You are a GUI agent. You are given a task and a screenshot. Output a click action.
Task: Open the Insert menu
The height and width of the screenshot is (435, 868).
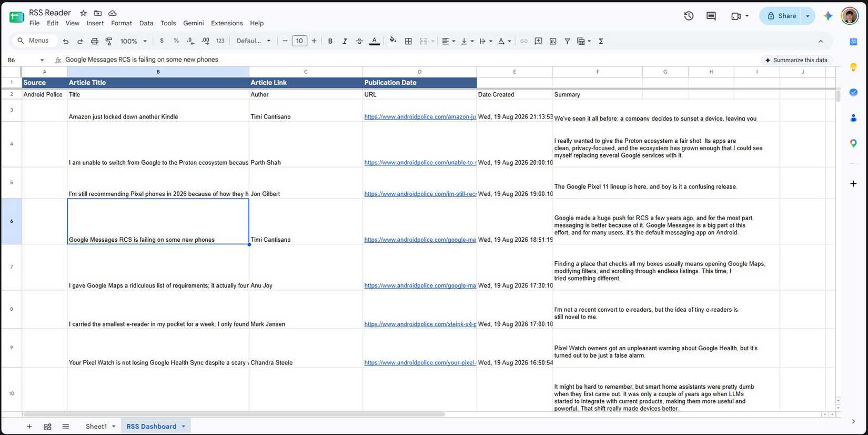point(95,23)
